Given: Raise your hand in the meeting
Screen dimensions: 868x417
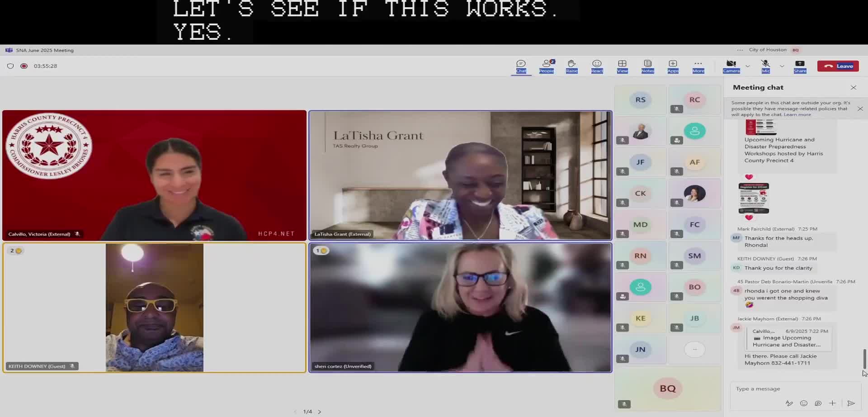Looking at the screenshot, I should tap(571, 66).
